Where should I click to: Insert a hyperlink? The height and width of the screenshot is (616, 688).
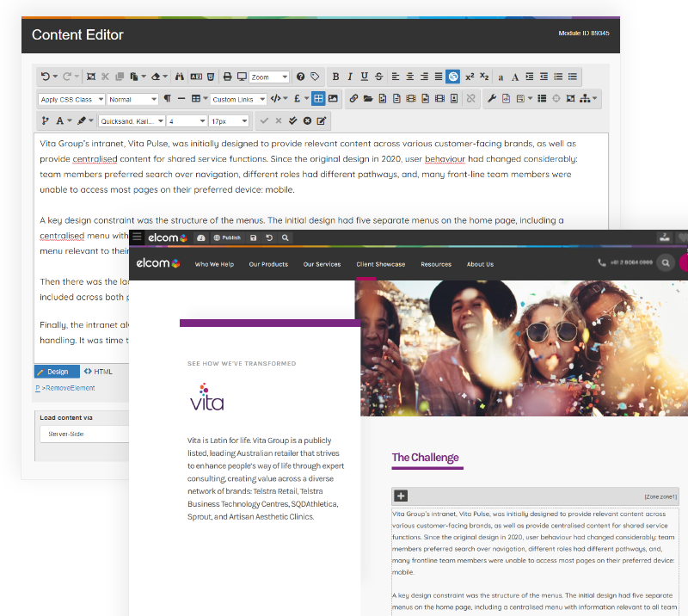click(353, 98)
